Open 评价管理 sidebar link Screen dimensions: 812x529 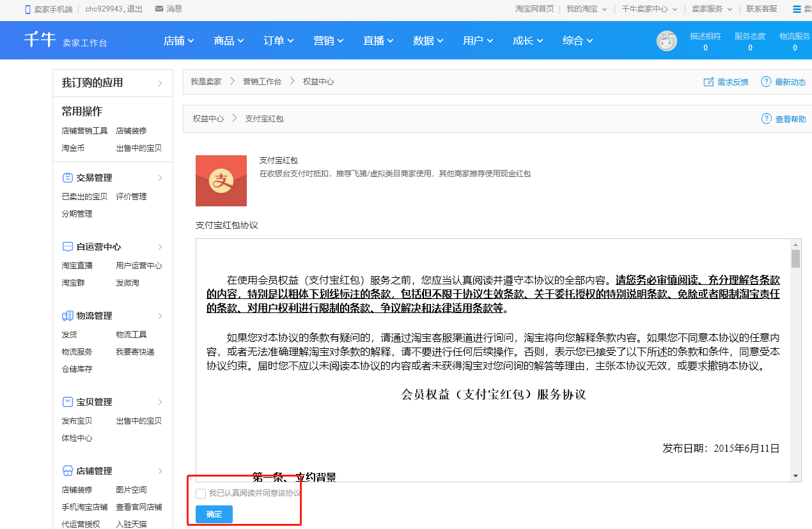tap(131, 196)
